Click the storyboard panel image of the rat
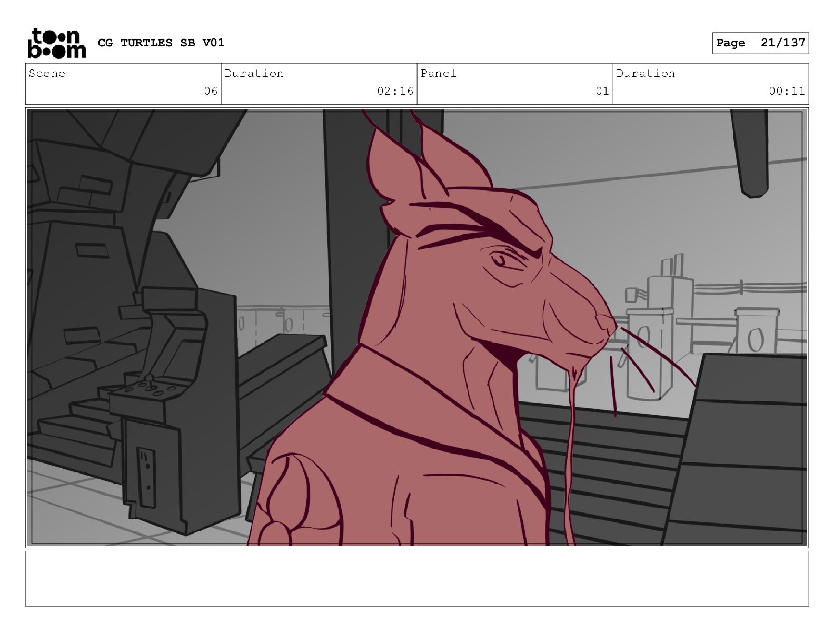Viewport: 834px width, 644px height. 417,328
